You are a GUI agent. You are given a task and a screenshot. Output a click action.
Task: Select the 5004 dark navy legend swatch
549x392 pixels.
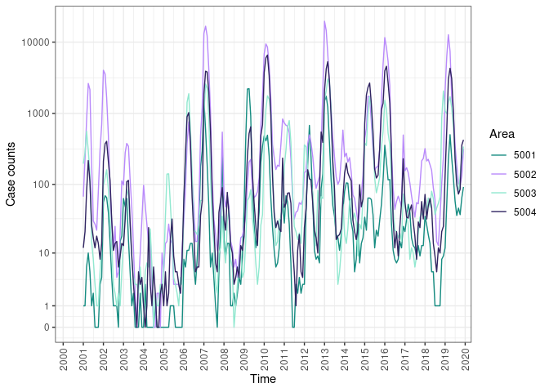pyautogui.click(x=497, y=212)
